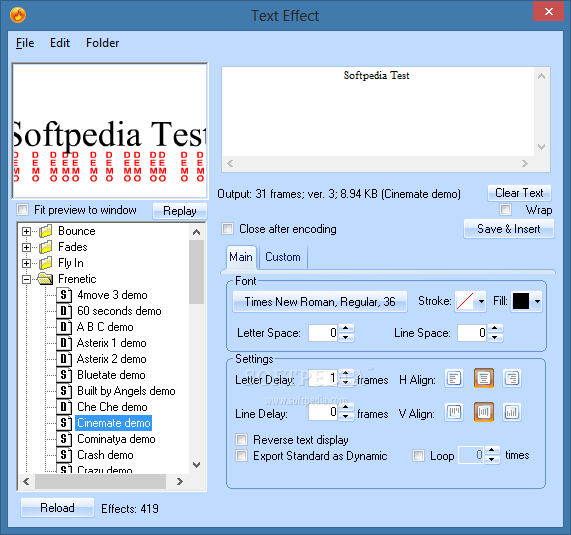Screen dimensions: 571x535
Task: Select left horizontal alignment icon
Action: coord(454,378)
